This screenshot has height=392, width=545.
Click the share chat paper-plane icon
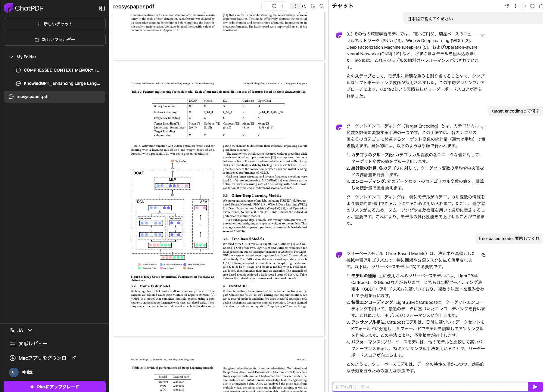click(507, 6)
